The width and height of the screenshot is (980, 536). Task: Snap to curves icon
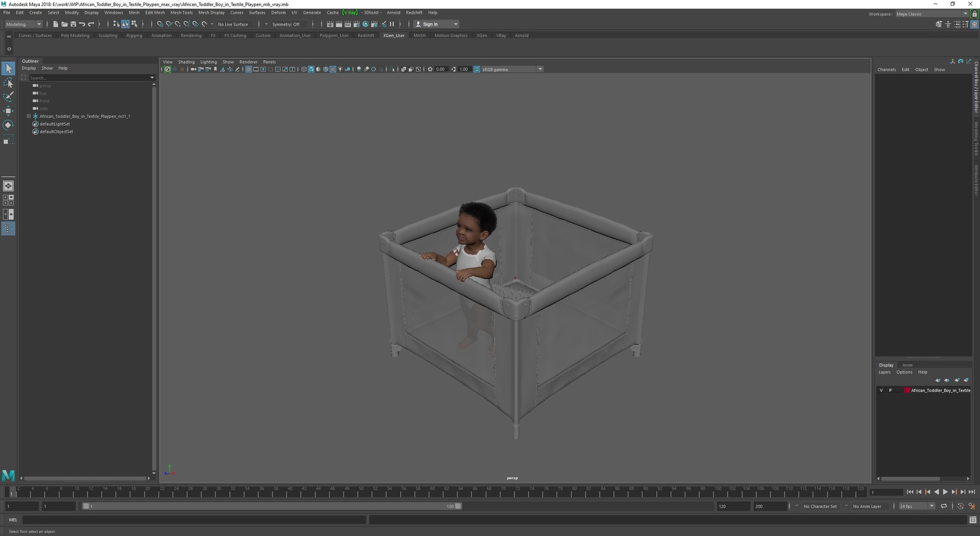coord(169,24)
